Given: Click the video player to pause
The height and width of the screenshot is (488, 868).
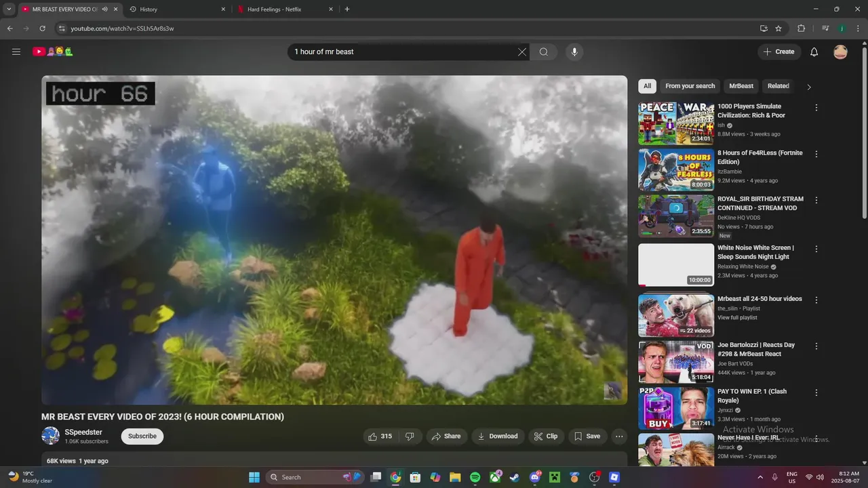Looking at the screenshot, I should tap(334, 240).
